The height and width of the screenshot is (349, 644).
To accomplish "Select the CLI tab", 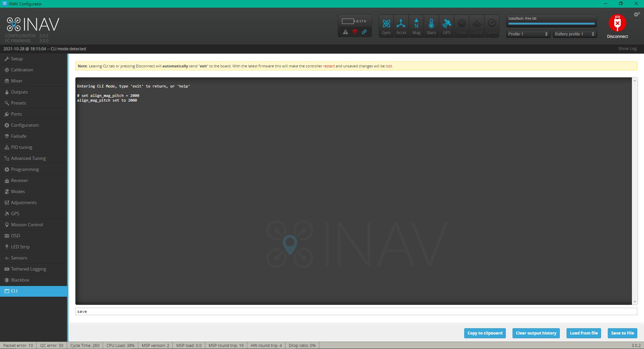I will 34,291.
